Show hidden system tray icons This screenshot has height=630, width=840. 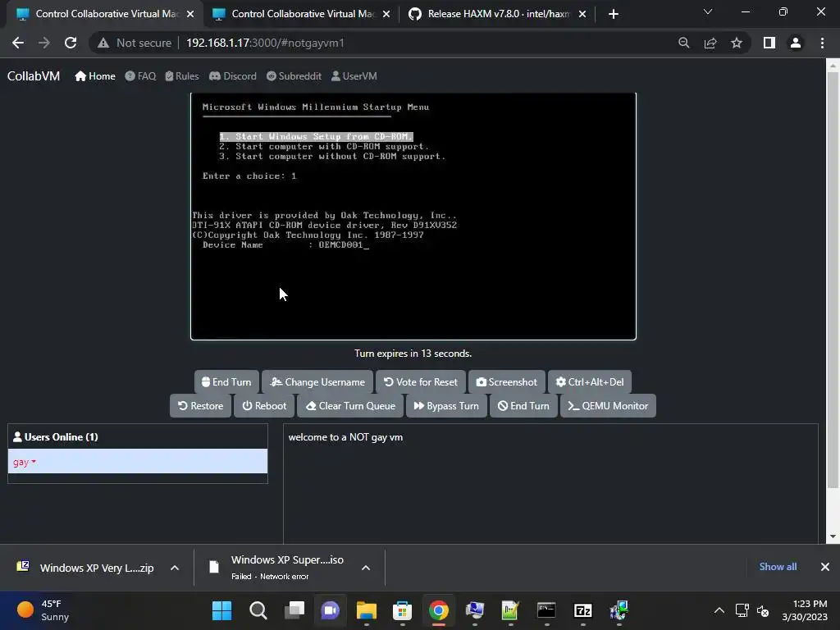(719, 610)
